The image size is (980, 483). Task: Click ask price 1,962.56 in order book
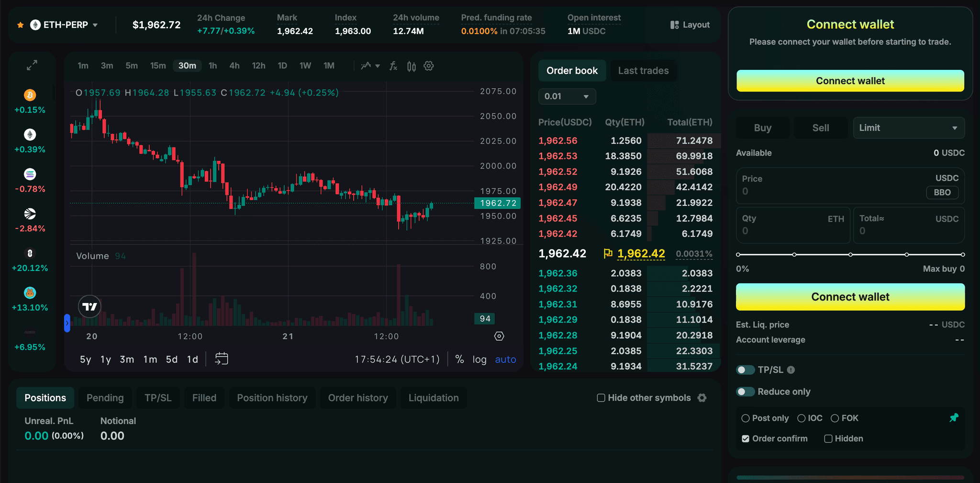tap(558, 141)
